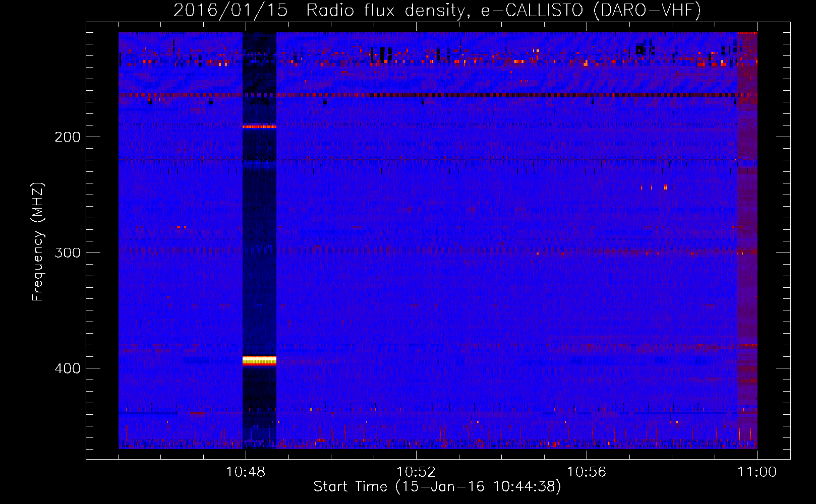Click the '300' frequency axis label
This screenshot has height=504, width=816.
(x=68, y=253)
